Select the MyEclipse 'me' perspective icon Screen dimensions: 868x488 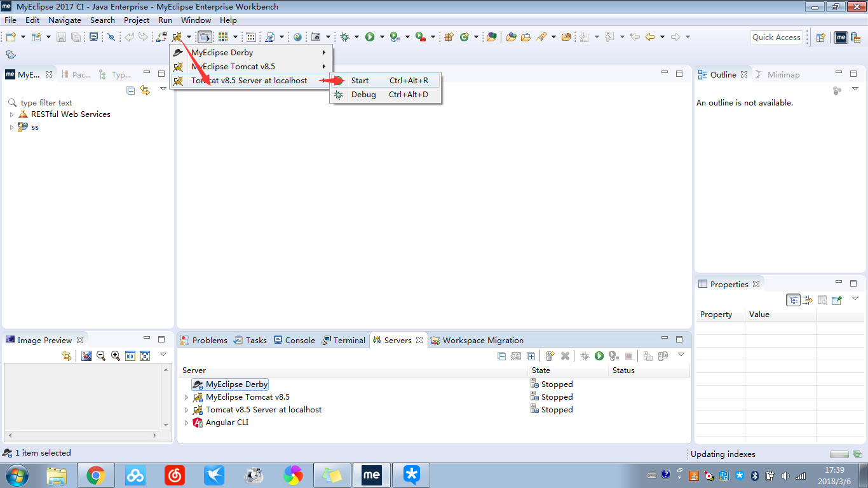click(x=841, y=37)
